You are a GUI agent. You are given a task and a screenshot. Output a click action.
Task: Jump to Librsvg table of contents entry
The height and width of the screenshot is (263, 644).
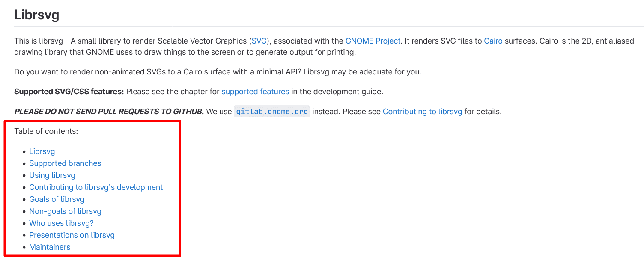(42, 151)
